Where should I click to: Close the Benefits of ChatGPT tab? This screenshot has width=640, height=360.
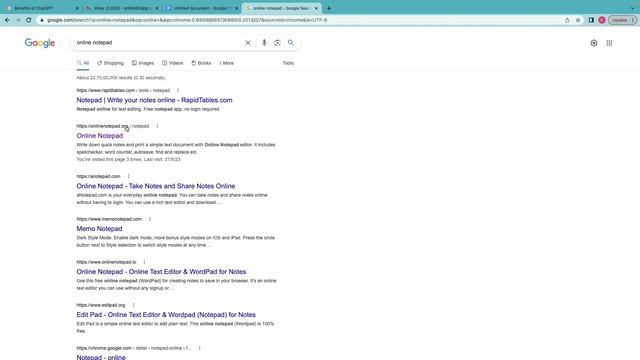(77, 8)
